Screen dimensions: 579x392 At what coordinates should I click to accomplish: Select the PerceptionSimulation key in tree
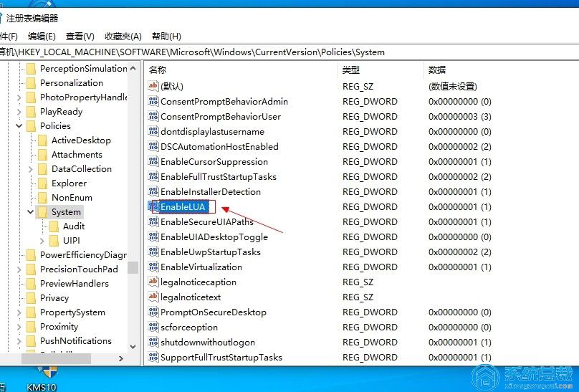[x=83, y=69]
